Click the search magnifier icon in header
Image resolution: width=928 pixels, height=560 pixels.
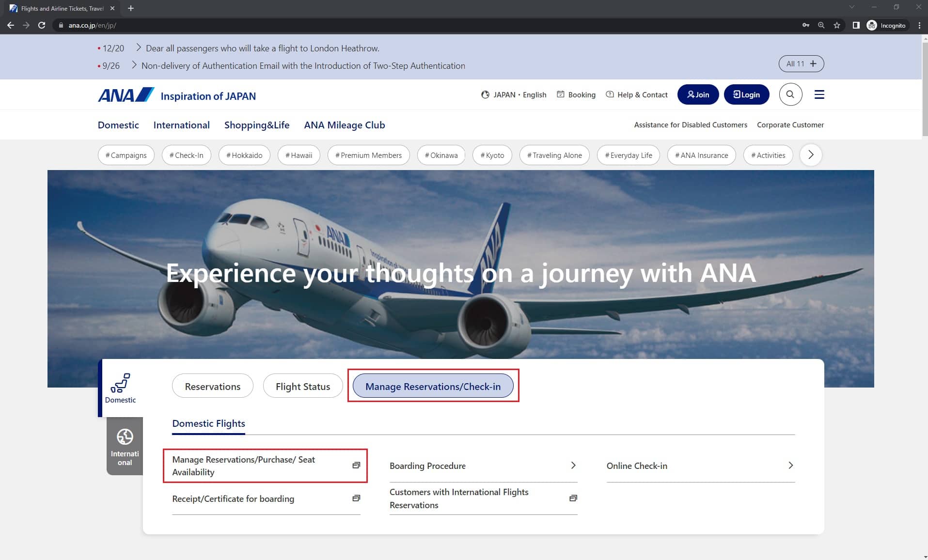click(x=790, y=94)
